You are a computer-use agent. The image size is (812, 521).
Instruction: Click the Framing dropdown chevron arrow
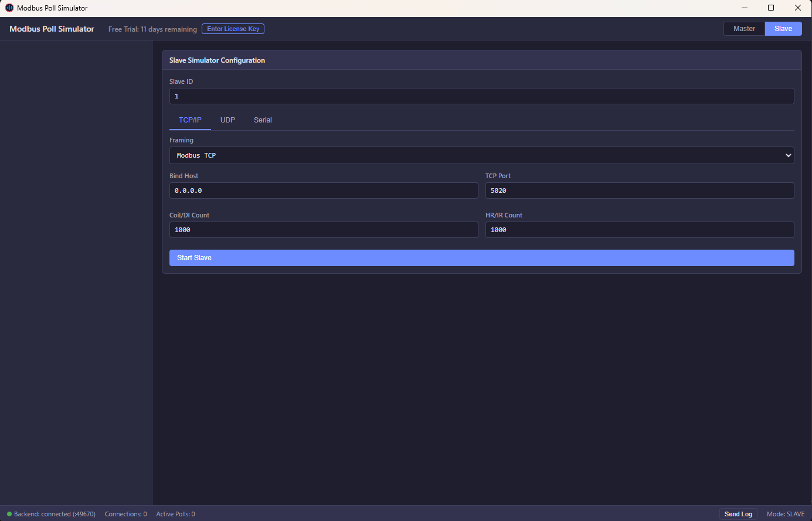tap(789, 155)
